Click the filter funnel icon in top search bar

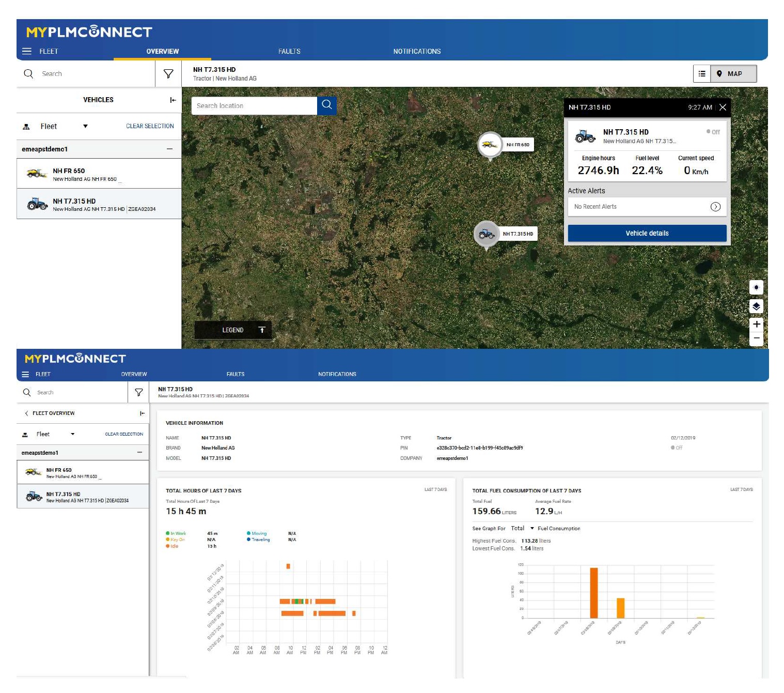tap(168, 74)
